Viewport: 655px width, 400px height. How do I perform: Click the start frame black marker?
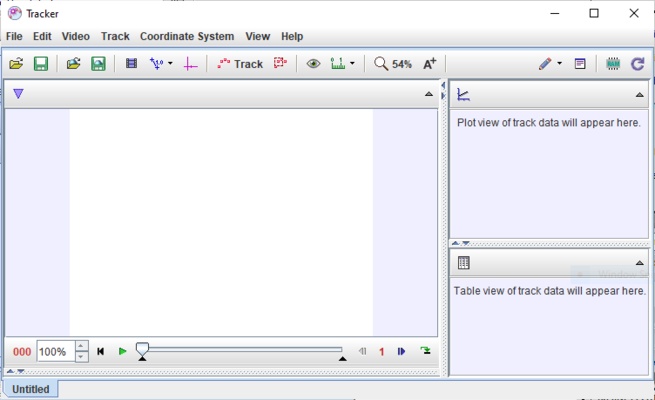[x=142, y=358]
